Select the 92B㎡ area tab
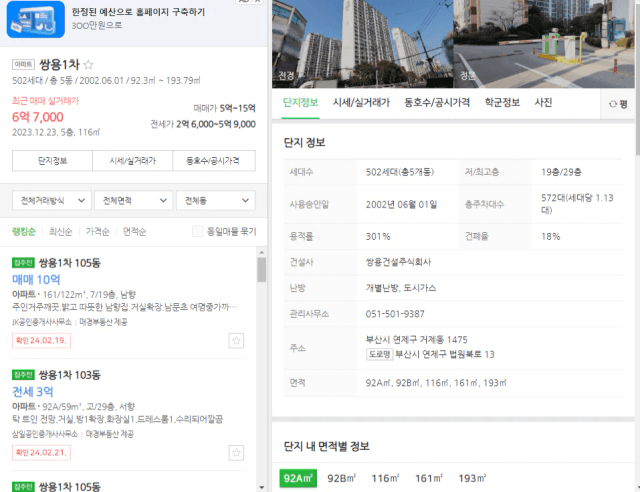Image resolution: width=640 pixels, height=492 pixels. (342, 478)
